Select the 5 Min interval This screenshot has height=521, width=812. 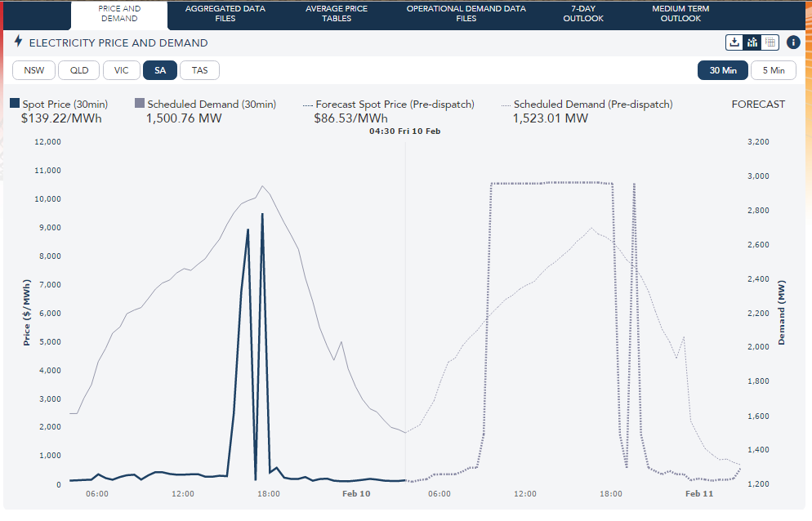pos(773,70)
